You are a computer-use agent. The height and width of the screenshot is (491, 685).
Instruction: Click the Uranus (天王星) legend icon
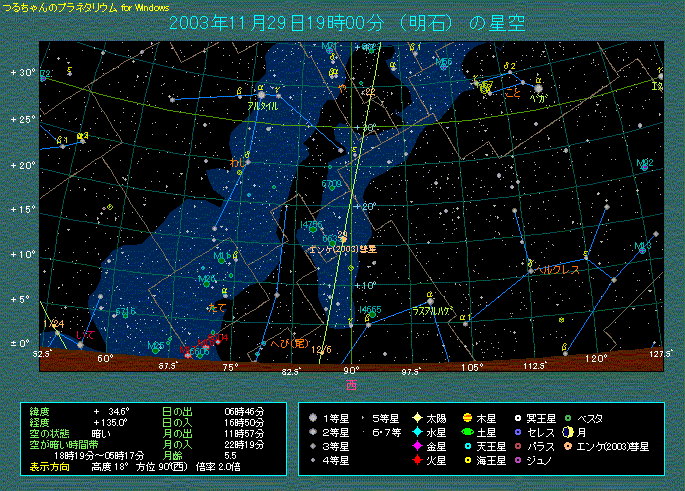point(467,445)
